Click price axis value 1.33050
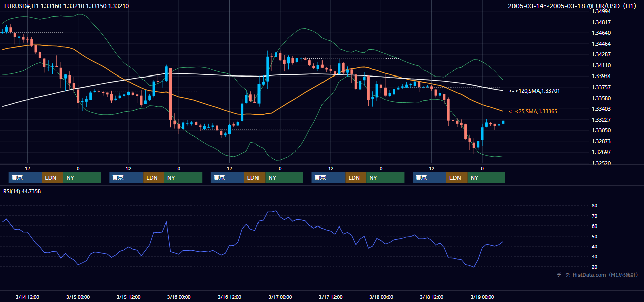 (x=600, y=130)
